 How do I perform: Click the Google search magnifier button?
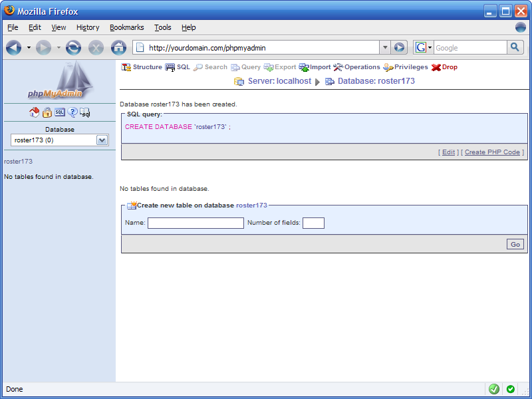[515, 47]
